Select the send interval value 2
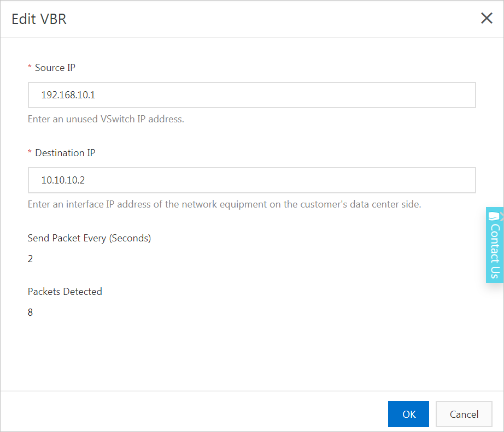 coord(30,259)
